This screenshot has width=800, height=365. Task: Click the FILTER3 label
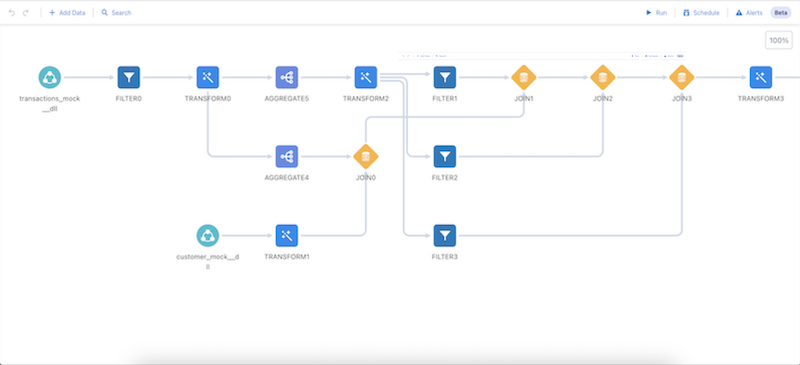click(445, 257)
